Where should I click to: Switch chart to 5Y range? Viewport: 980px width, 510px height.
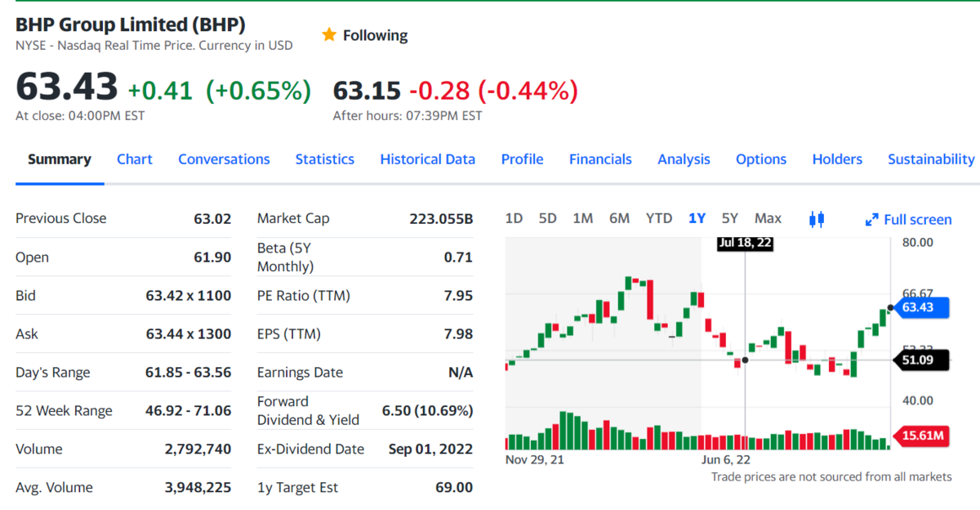tap(729, 218)
